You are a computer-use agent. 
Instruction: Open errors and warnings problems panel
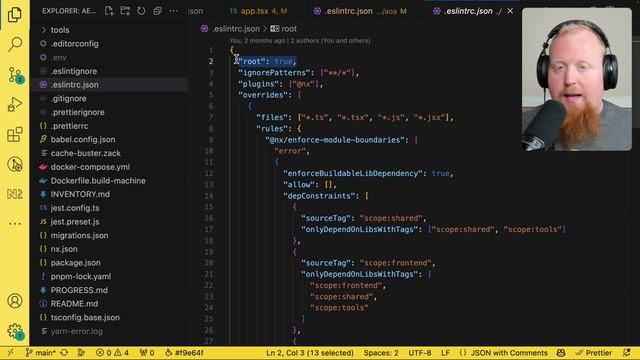coord(112,353)
